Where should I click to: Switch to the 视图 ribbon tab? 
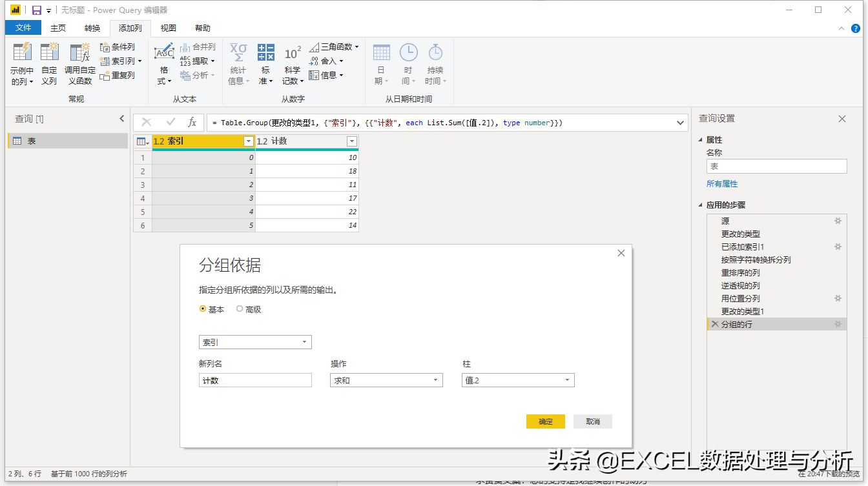tap(169, 28)
